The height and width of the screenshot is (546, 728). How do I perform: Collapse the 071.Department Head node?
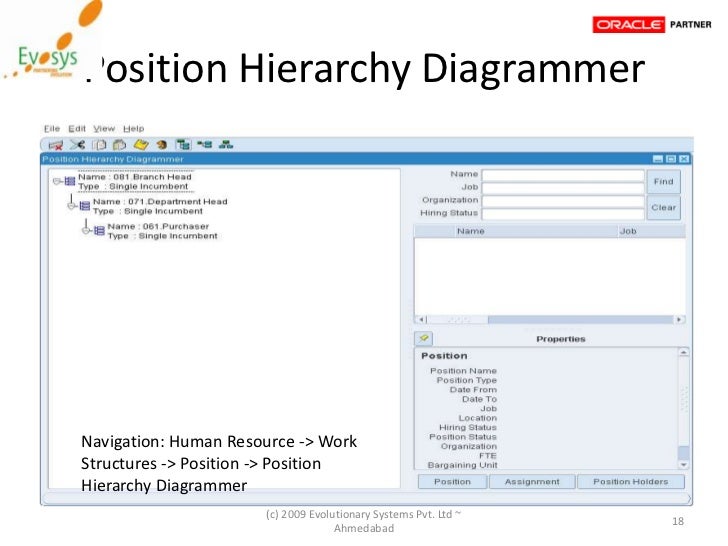click(x=71, y=206)
